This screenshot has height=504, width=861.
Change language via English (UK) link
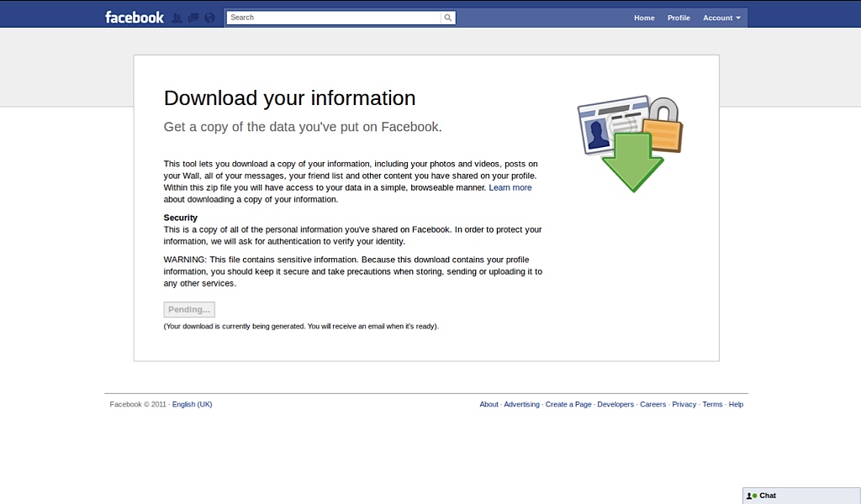pyautogui.click(x=193, y=404)
